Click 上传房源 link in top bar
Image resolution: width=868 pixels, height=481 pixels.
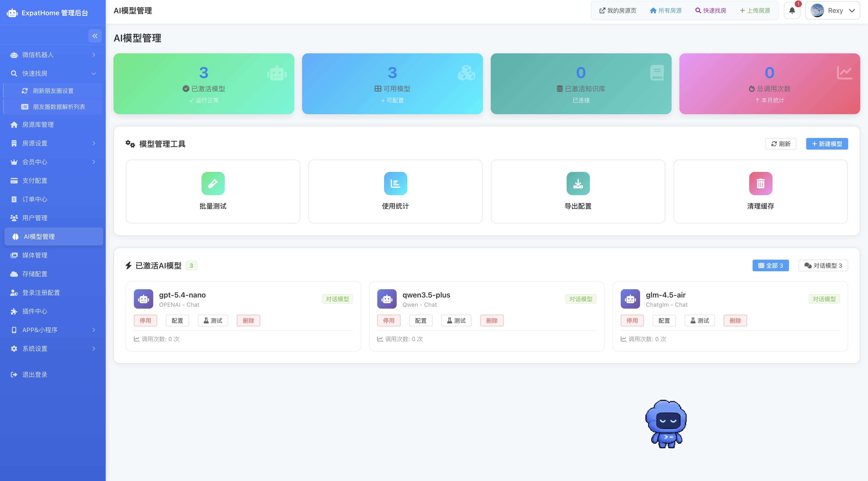point(755,10)
